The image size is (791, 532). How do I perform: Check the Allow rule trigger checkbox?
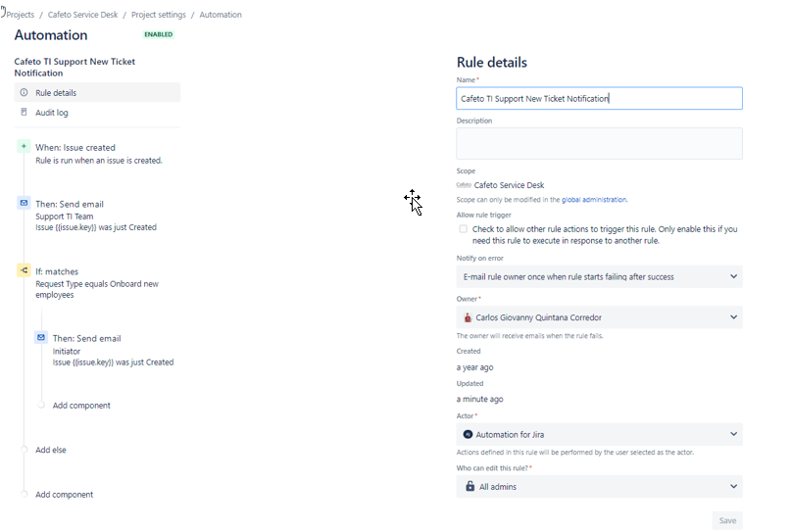pyautogui.click(x=463, y=229)
